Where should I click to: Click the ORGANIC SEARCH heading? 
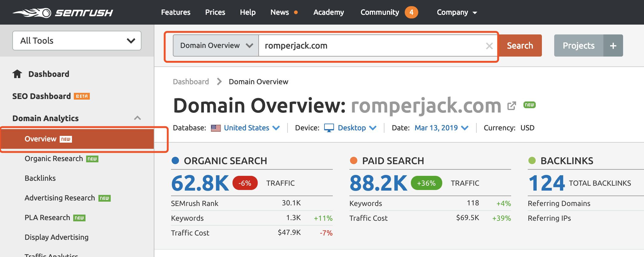pyautogui.click(x=225, y=161)
